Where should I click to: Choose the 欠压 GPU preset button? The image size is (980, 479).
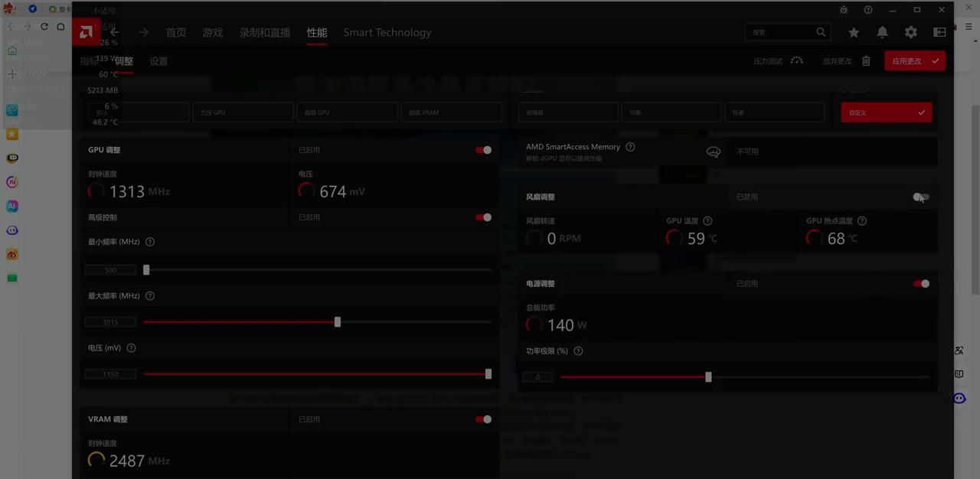coord(243,112)
